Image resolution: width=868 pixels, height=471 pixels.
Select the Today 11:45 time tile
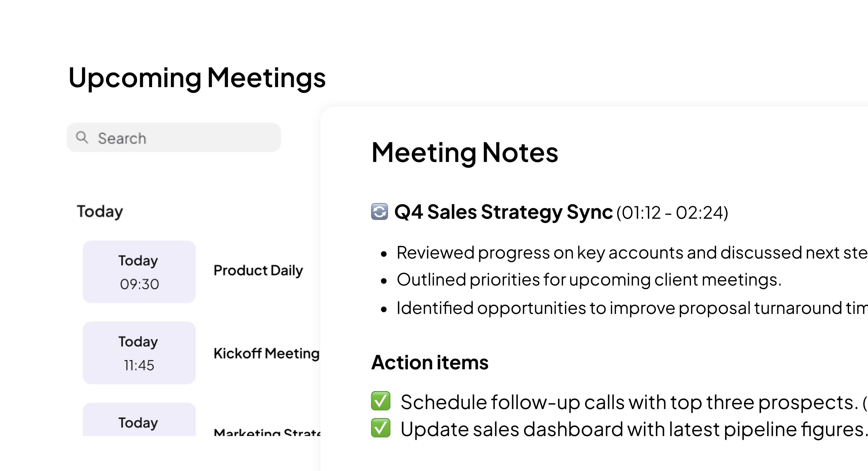coord(139,353)
